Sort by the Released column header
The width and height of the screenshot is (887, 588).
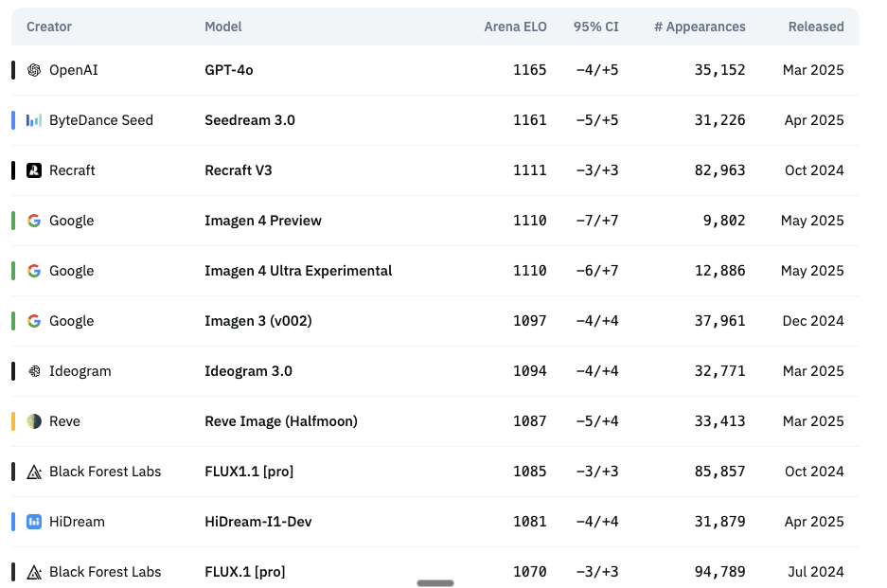(x=815, y=27)
